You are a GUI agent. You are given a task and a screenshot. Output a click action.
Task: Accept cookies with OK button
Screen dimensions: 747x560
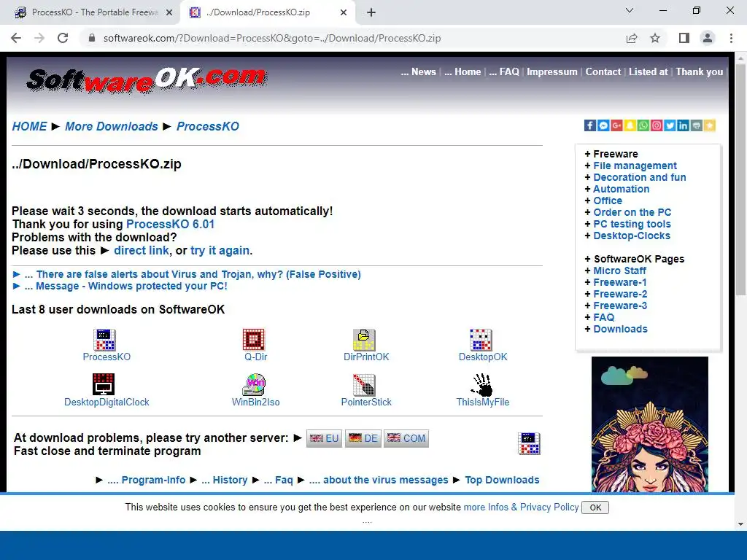595,507
